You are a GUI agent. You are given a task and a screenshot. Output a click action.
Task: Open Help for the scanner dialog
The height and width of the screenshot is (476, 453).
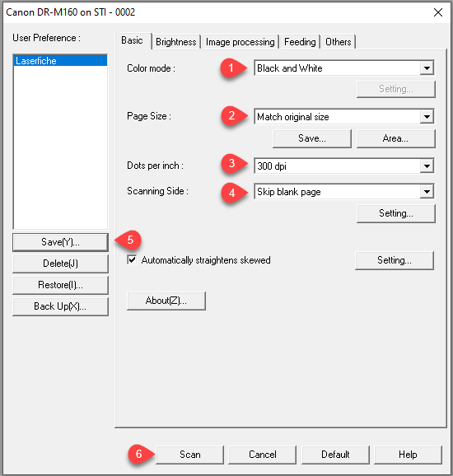[408, 455]
